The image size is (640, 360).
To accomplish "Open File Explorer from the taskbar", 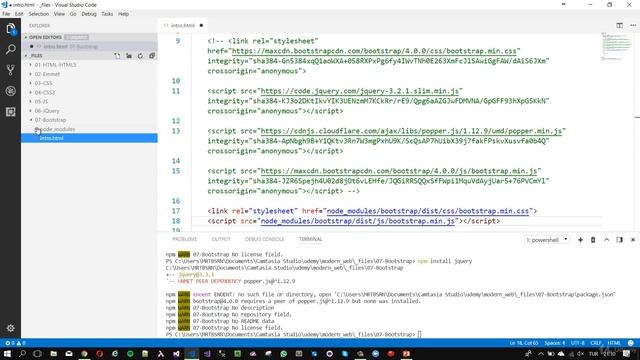I will click(53, 353).
